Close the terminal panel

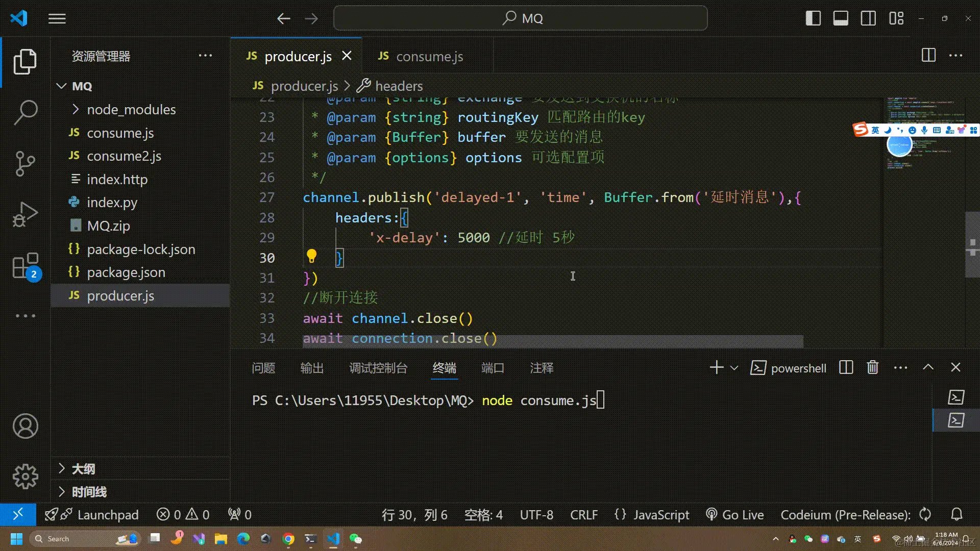(x=955, y=367)
